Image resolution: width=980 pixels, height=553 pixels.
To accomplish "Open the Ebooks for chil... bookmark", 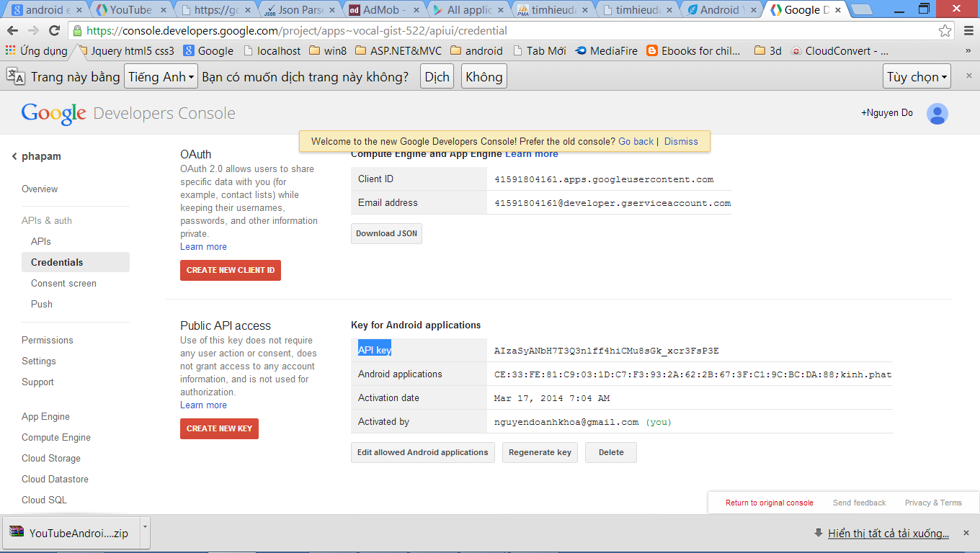I will coord(693,51).
